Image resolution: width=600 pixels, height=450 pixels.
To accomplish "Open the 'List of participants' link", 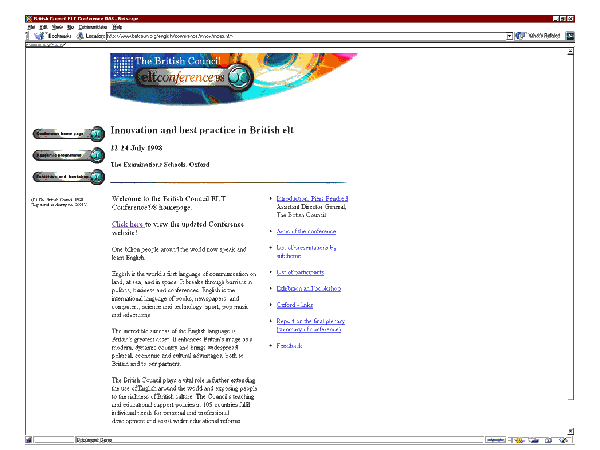I will pos(300,272).
